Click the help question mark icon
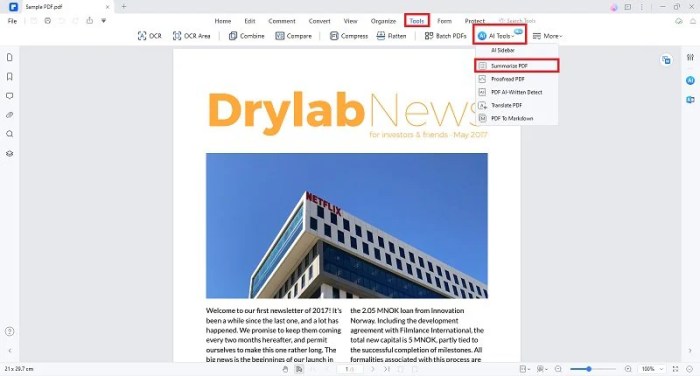Viewport: 700px width, 376px height. (x=9, y=331)
